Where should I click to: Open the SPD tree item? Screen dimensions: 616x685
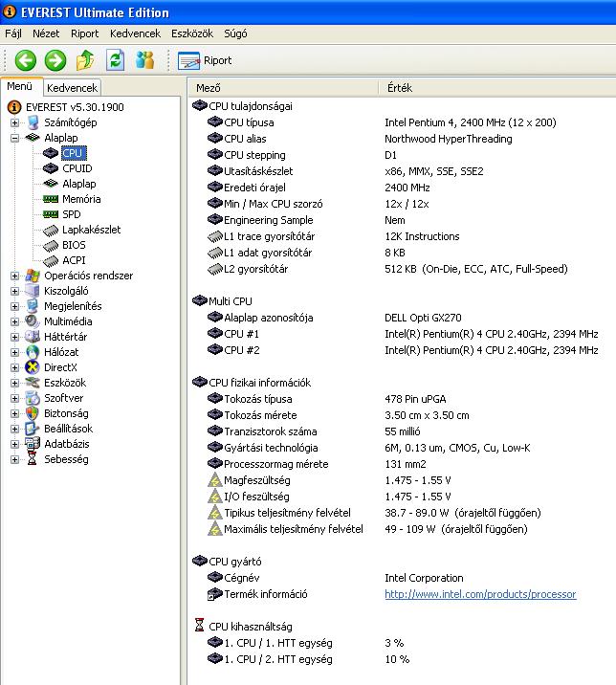(x=72, y=214)
